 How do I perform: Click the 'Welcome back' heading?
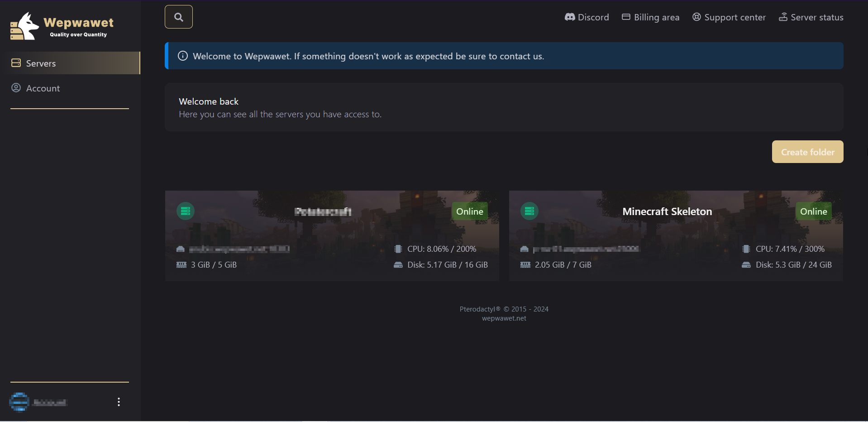pos(209,101)
